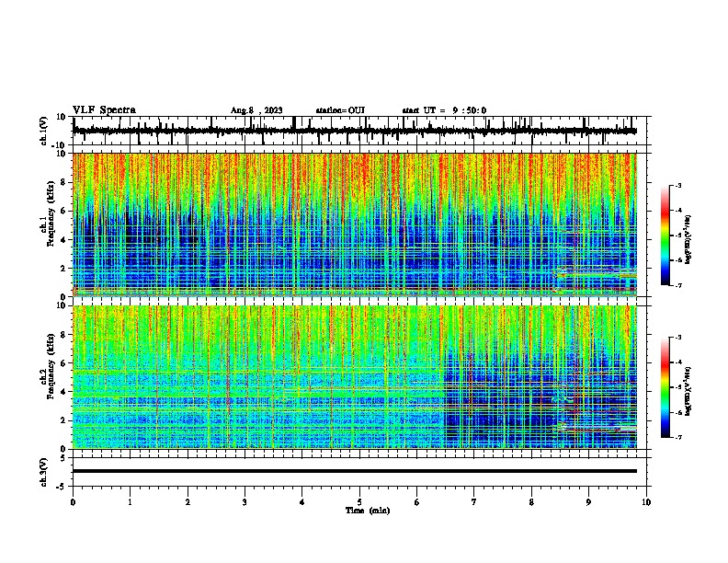Click the "4" kHz tick on ch.2 spectrogram
Image resolution: width=728 pixels, height=563 pixels.
pyautogui.click(x=64, y=392)
